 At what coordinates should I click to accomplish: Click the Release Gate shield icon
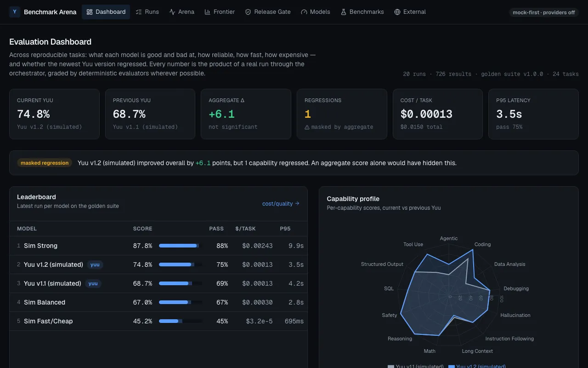click(x=248, y=12)
